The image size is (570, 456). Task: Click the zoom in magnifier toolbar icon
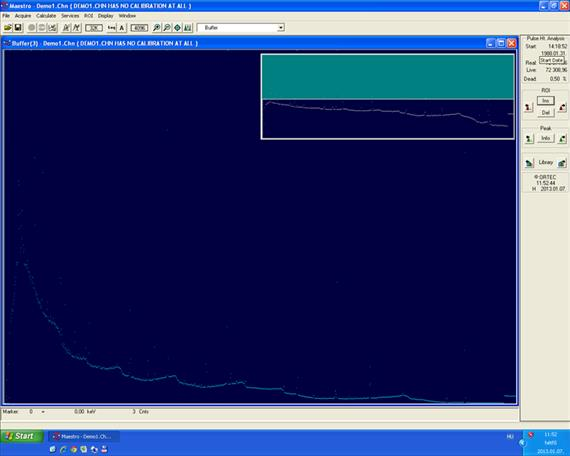pos(156,28)
